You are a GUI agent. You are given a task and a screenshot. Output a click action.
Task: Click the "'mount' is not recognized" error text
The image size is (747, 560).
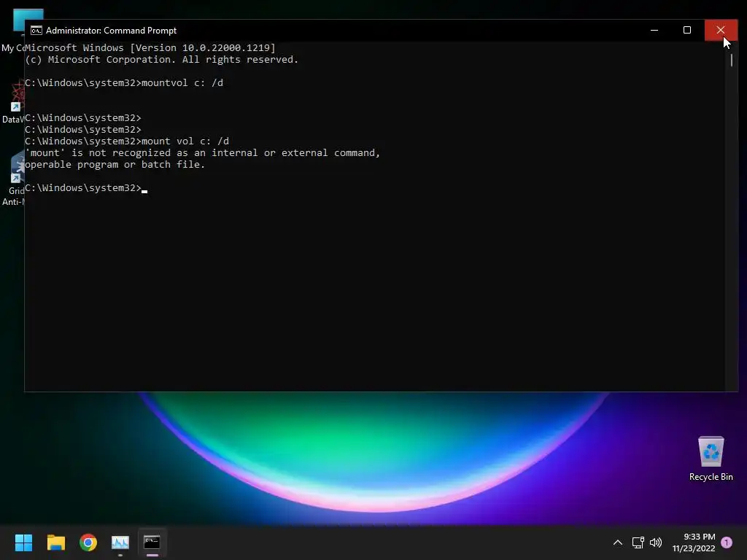203,153
